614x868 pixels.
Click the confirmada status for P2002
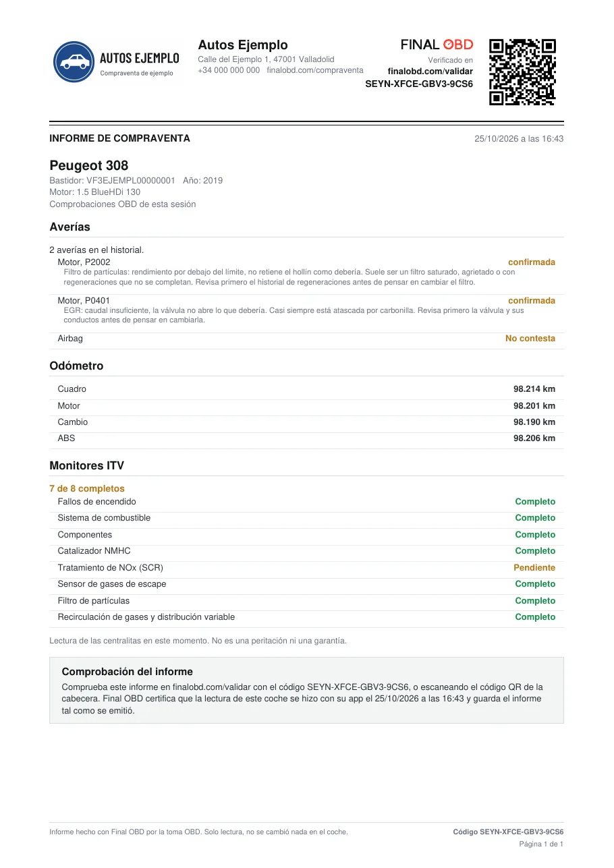tap(532, 262)
